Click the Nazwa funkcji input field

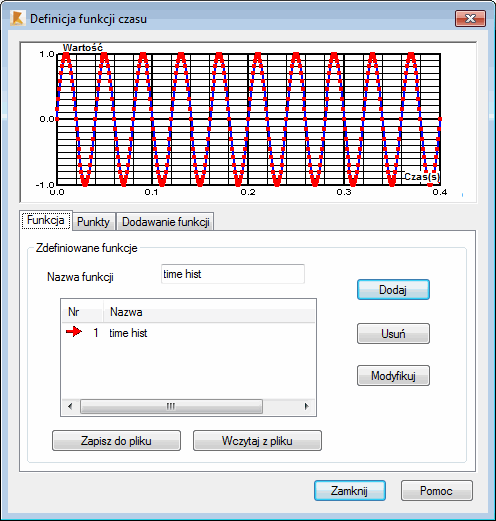pyautogui.click(x=233, y=274)
